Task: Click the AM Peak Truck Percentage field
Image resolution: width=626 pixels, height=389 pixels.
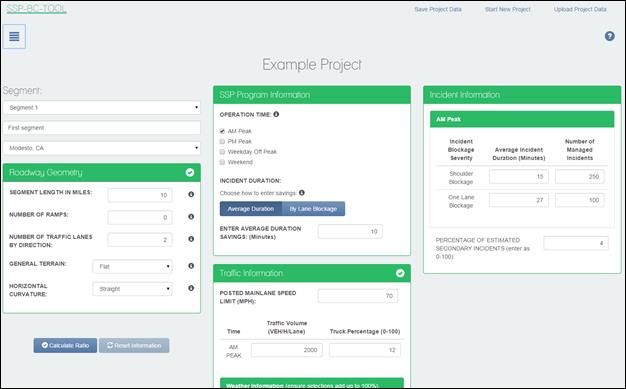Action: (x=365, y=350)
